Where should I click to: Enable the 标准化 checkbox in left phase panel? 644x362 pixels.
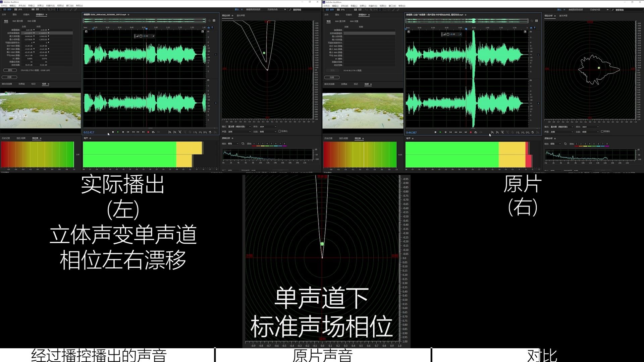click(x=280, y=131)
